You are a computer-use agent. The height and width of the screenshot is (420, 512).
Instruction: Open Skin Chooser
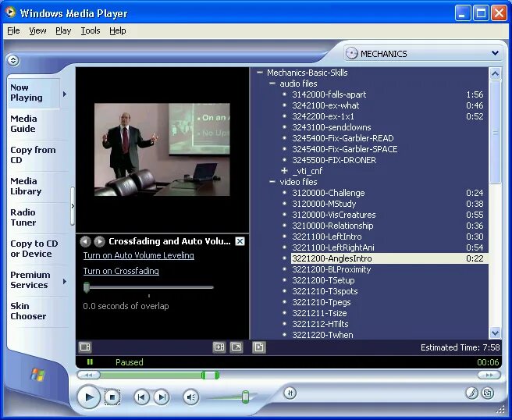pyautogui.click(x=37, y=311)
